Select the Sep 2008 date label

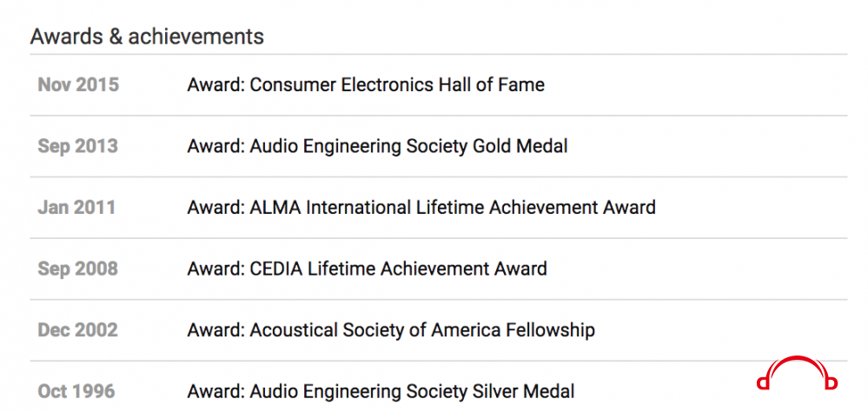[77, 269]
